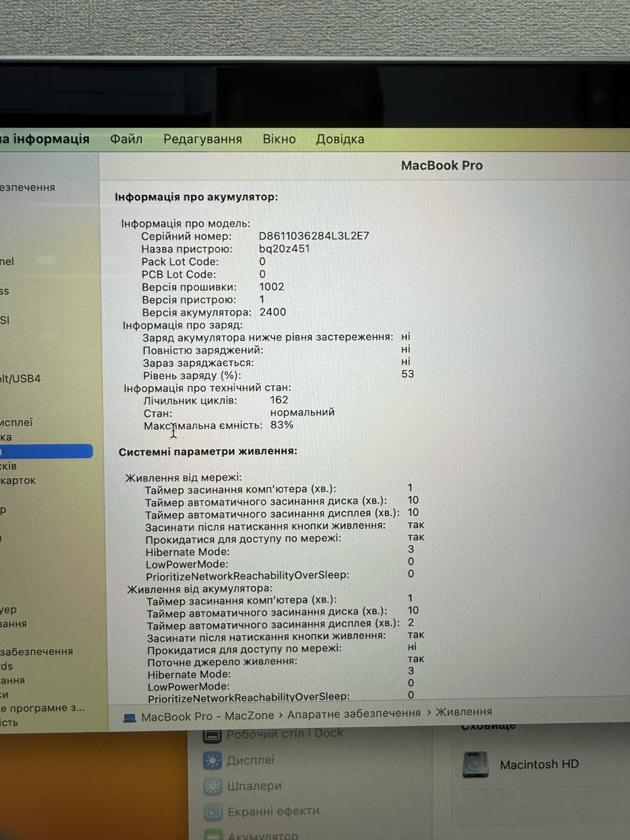
Task: Open 'Дисплеї' settings entry
Action: tap(251, 760)
